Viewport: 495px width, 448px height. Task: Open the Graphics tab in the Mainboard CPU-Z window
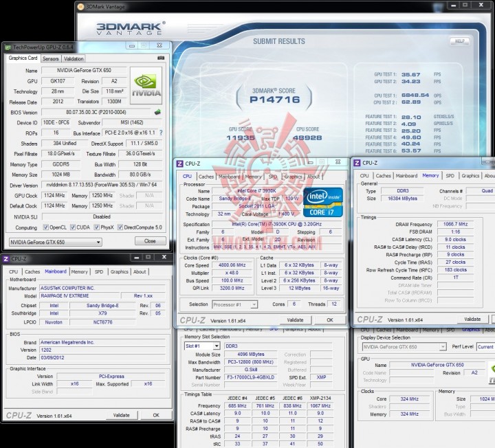click(120, 271)
